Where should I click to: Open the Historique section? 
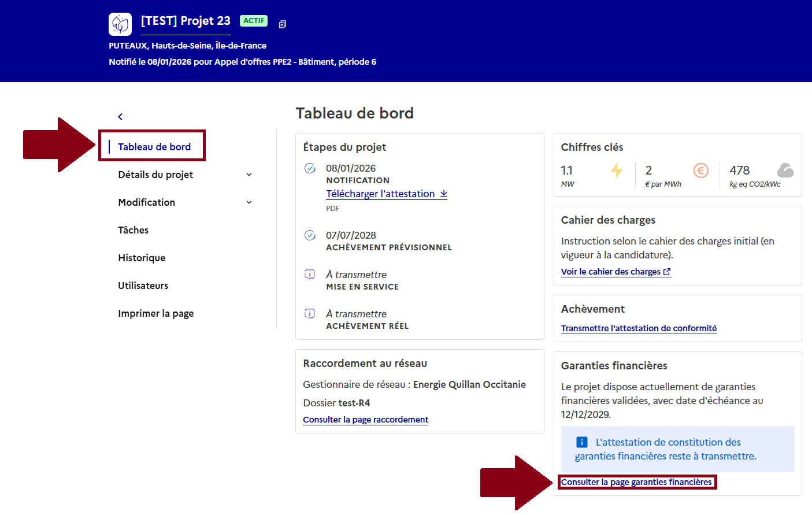click(142, 258)
